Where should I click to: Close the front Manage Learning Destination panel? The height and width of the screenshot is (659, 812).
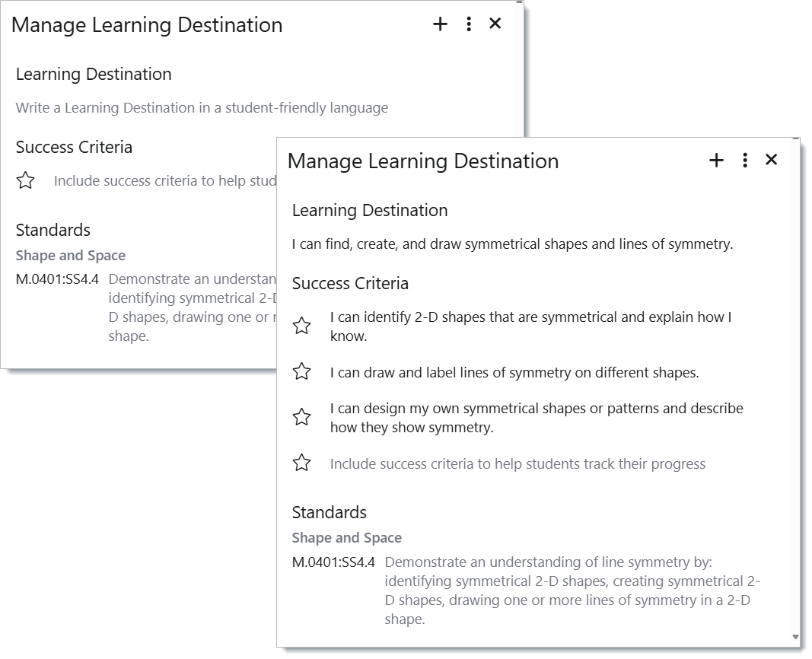click(x=771, y=160)
